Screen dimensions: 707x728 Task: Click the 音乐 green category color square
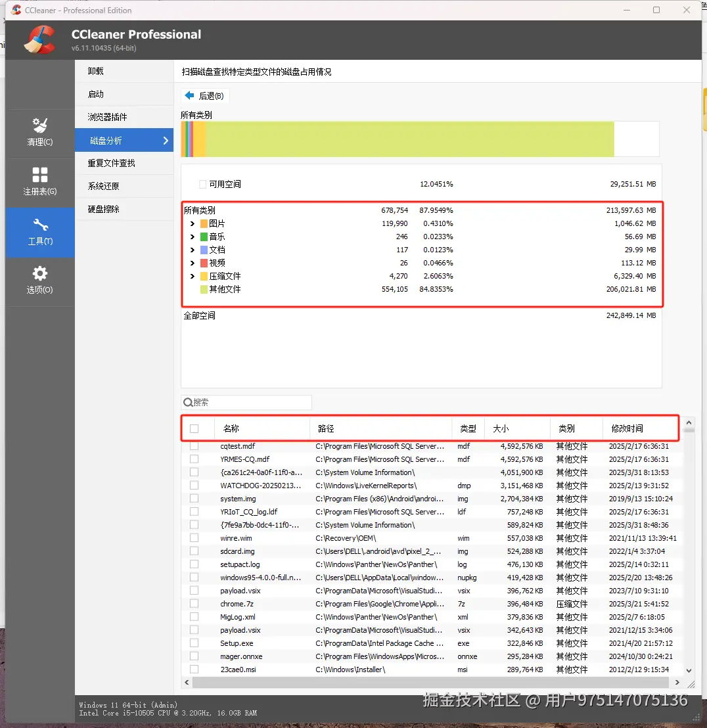pyautogui.click(x=204, y=237)
